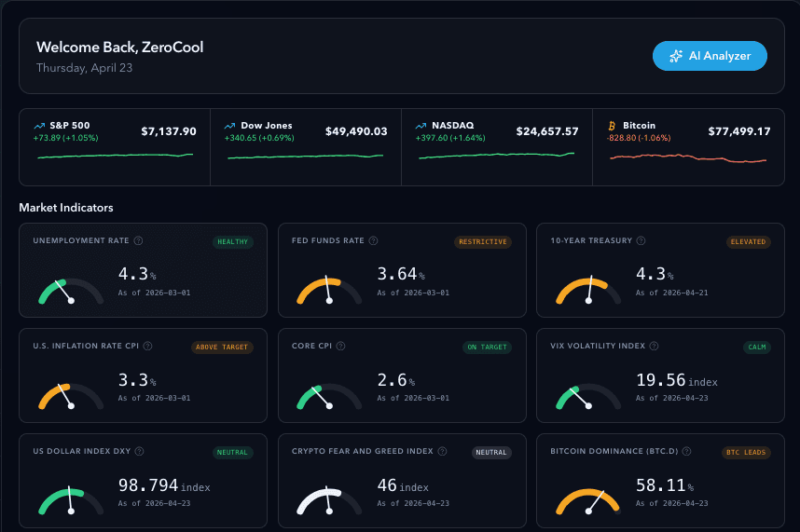Click the Dow Jones price $49,490.03
This screenshot has height=532, width=800.
[356, 131]
